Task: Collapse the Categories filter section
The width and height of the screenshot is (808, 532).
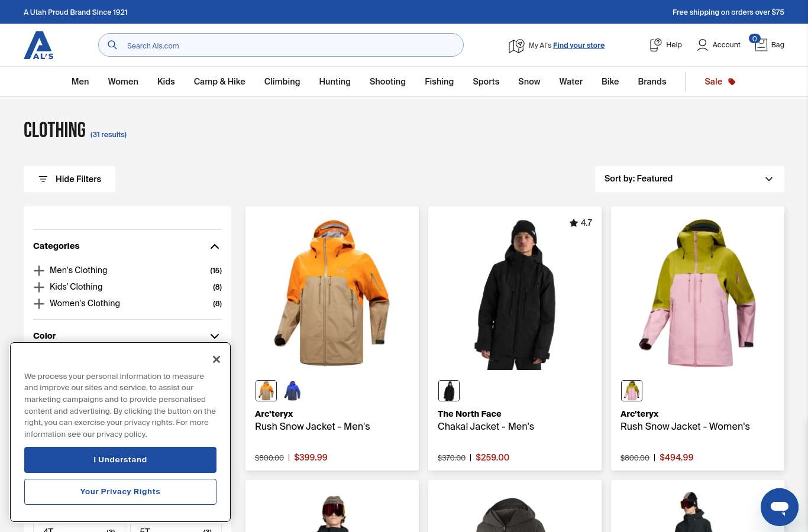Action: click(x=215, y=246)
